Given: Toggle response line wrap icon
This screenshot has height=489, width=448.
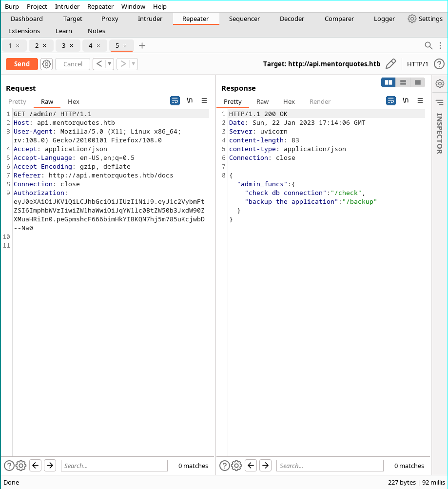Looking at the screenshot, I should click(390, 100).
